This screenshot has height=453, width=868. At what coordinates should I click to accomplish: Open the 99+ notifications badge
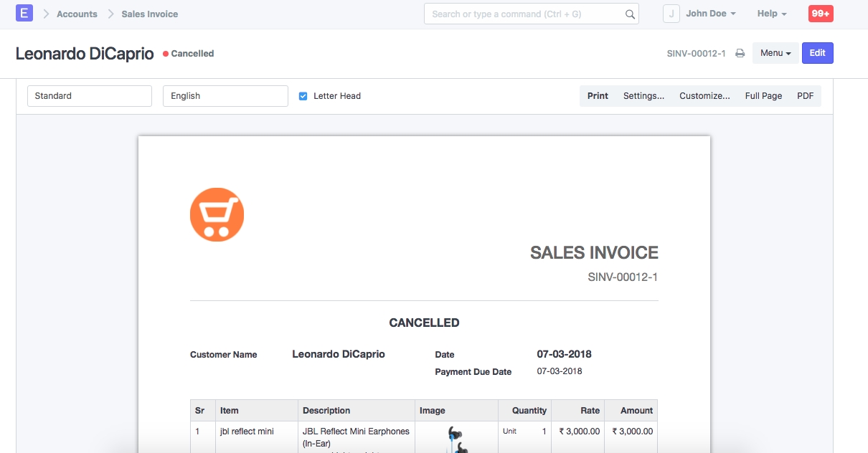[x=821, y=14]
